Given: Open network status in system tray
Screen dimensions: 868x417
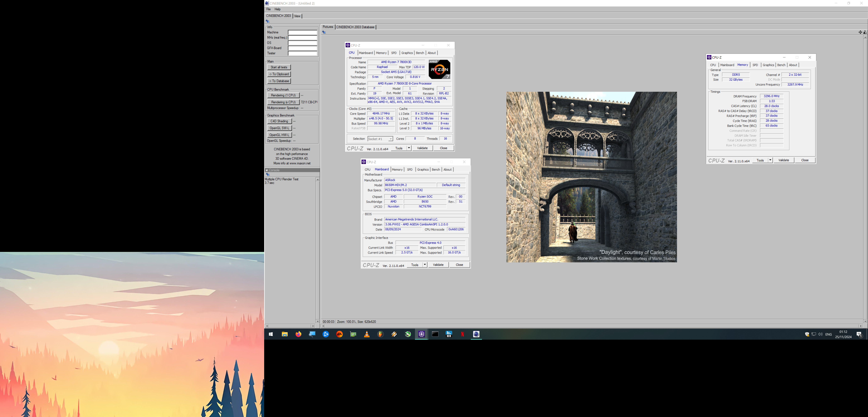Looking at the screenshot, I should 814,334.
